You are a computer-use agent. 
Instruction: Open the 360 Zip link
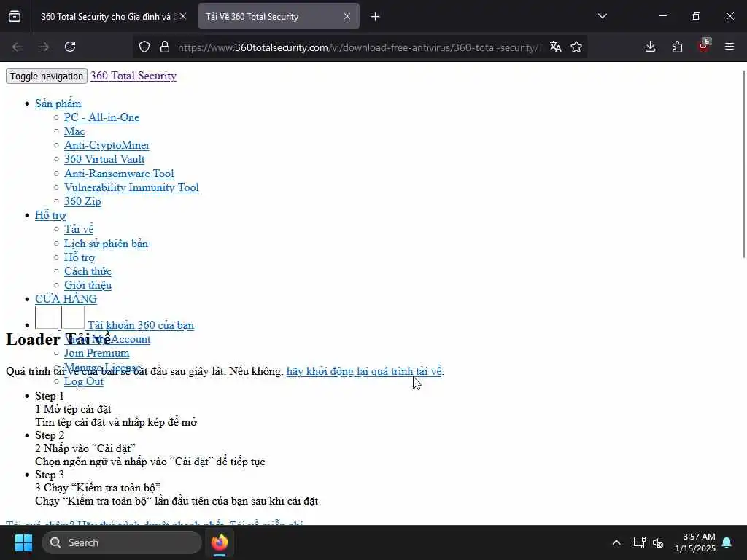82,201
